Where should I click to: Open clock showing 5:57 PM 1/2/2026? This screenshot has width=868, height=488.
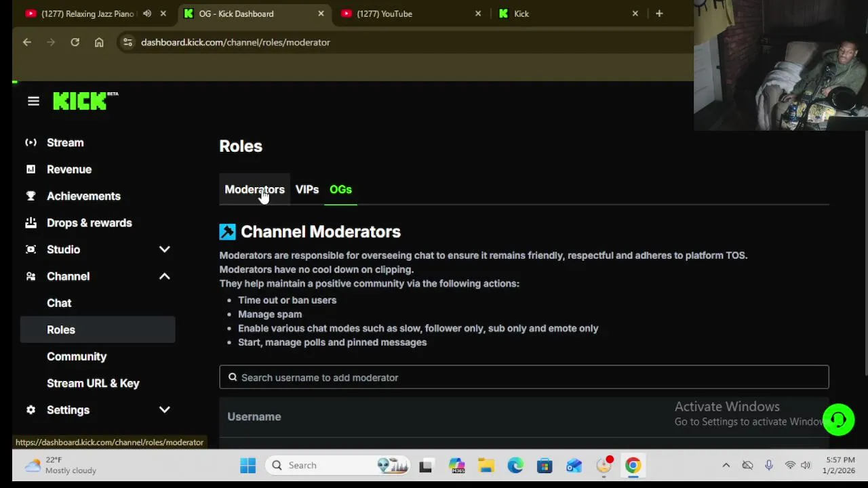pyautogui.click(x=839, y=466)
